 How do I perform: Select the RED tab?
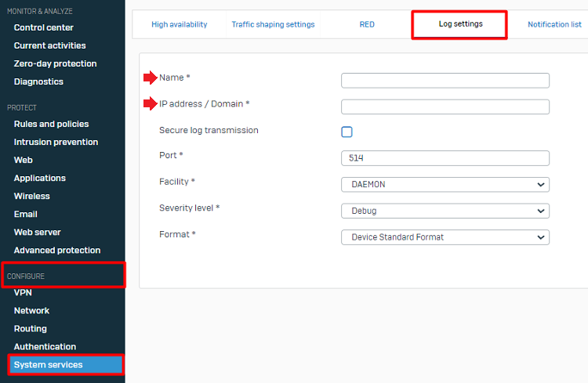(367, 24)
